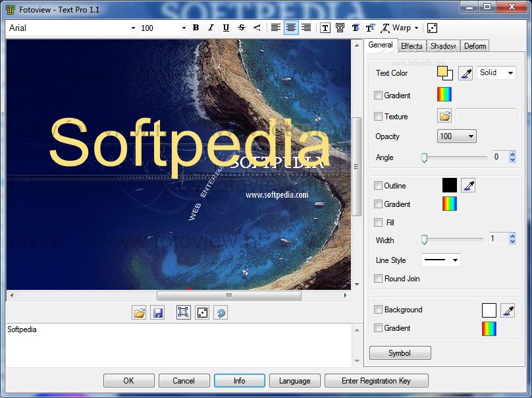Viewport: 532px width, 398px height.
Task: Click in the Softpedia text input area
Action: pos(179,345)
